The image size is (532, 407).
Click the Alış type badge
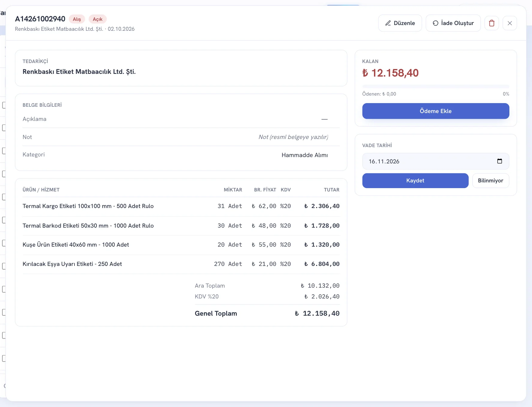click(x=77, y=19)
